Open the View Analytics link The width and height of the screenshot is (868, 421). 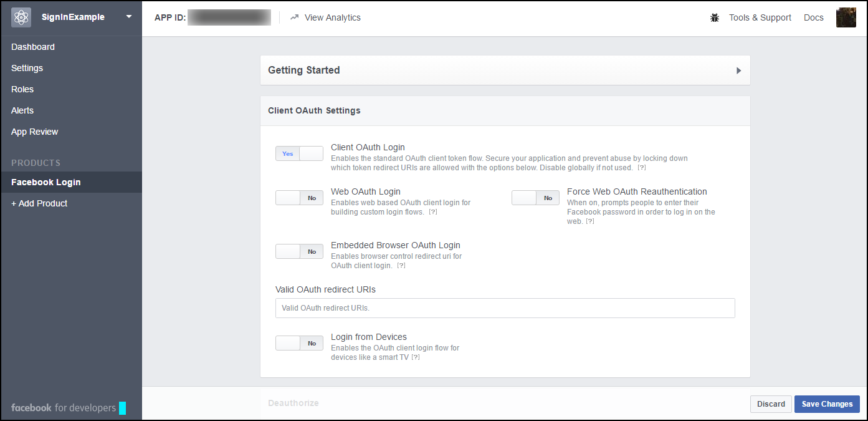click(333, 17)
